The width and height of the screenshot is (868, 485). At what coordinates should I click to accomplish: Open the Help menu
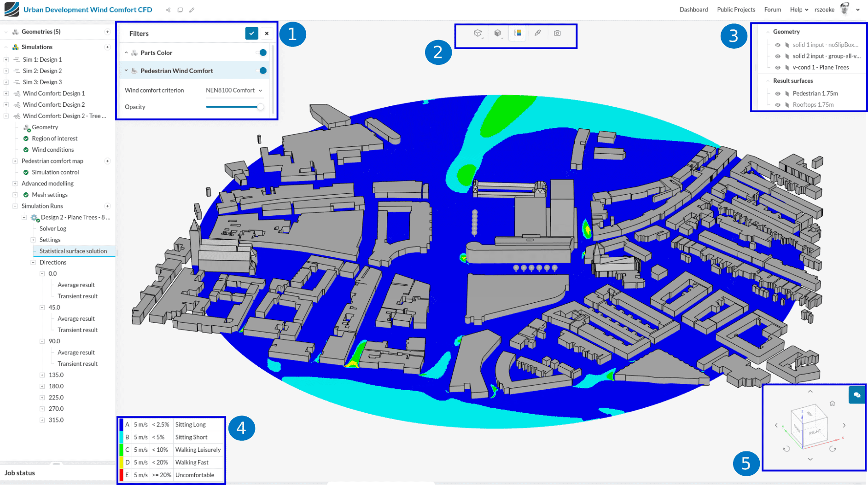798,10
